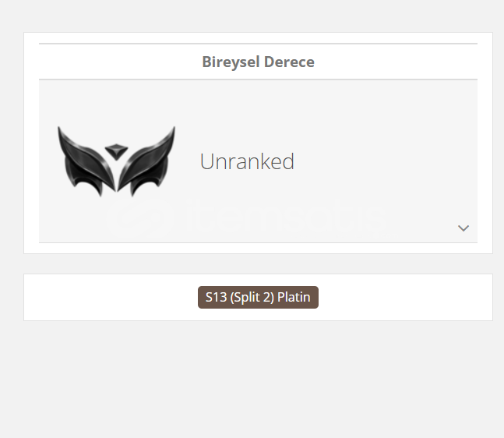This screenshot has height=438, width=504.
Task: Click the left wing of the emblem
Action: coord(86,161)
